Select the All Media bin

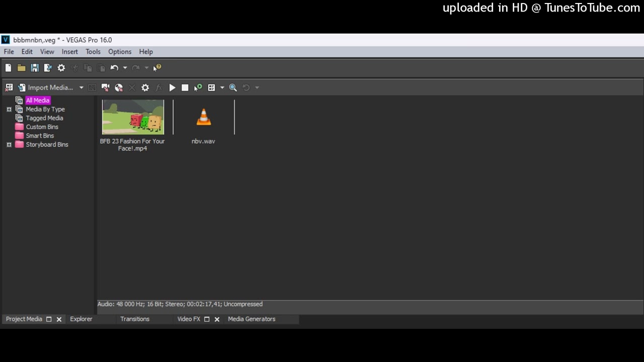click(38, 101)
